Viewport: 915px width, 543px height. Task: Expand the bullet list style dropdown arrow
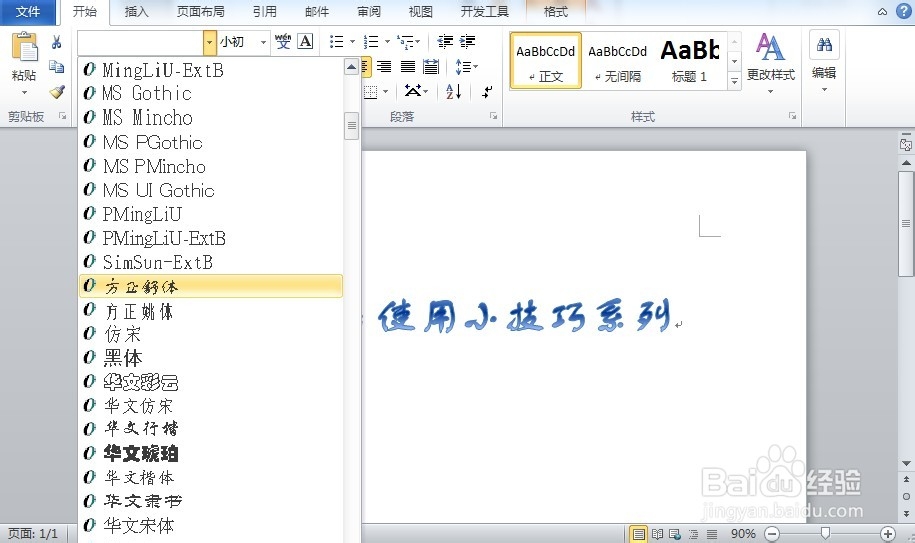click(352, 41)
